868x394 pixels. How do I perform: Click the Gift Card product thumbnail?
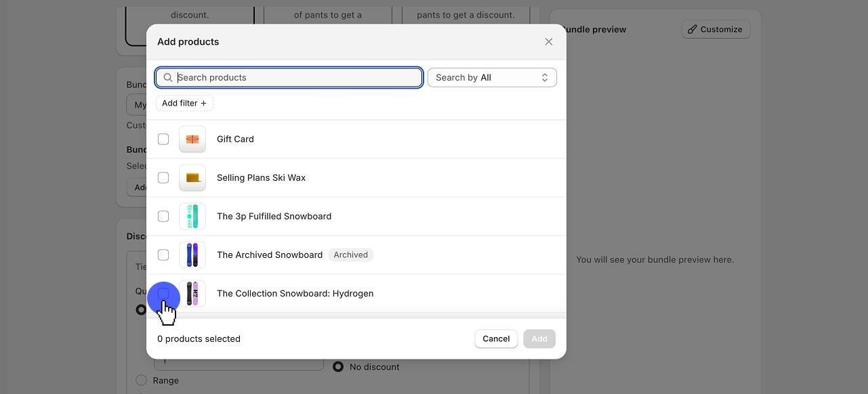(192, 139)
